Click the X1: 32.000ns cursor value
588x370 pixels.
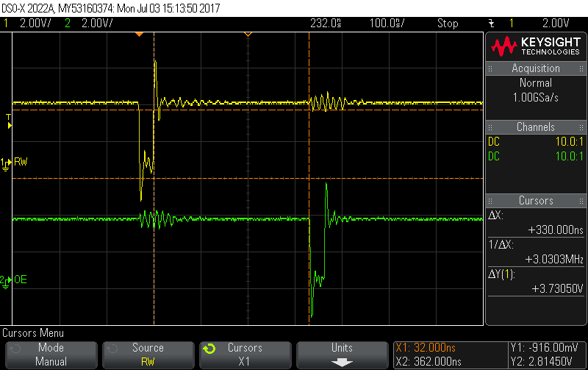tap(426, 348)
